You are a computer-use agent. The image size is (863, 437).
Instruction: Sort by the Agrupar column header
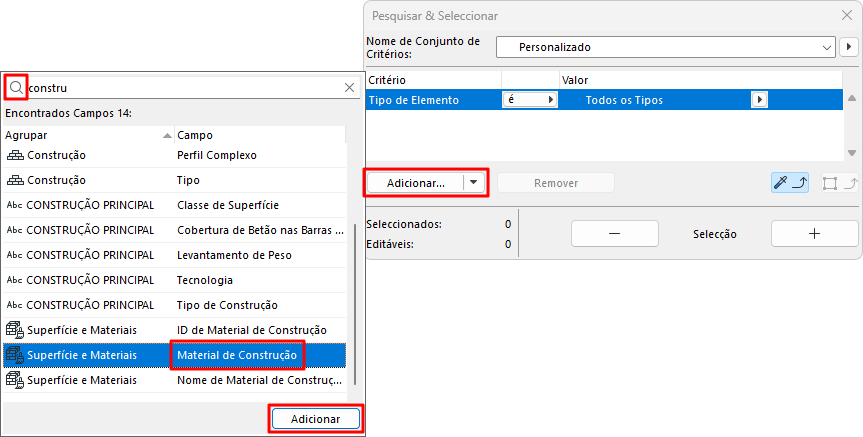88,135
